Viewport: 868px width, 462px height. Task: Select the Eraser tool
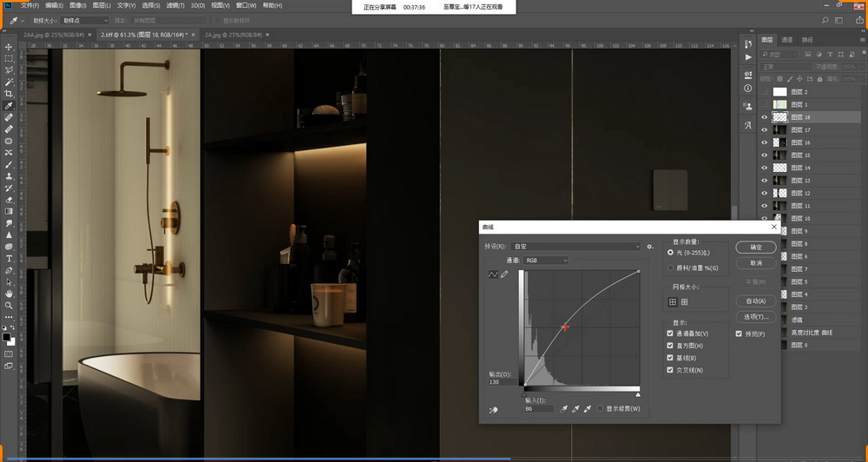9,200
